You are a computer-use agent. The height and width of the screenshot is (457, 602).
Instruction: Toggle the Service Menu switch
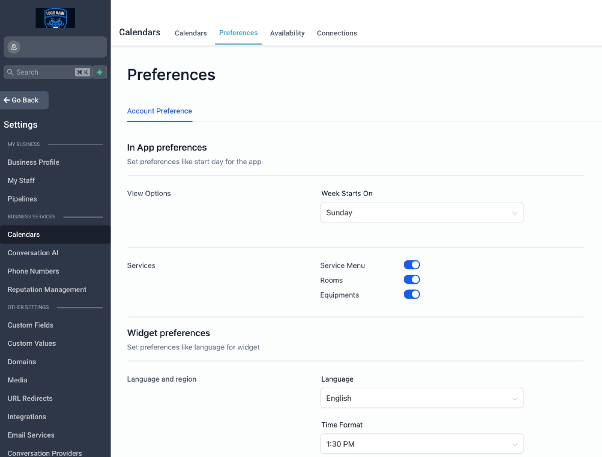[412, 265]
